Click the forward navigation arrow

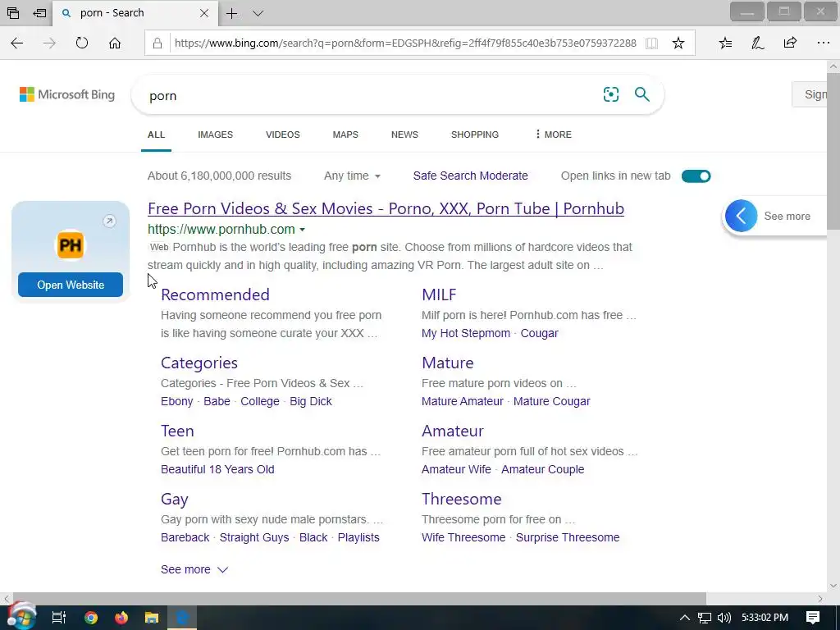coord(49,43)
